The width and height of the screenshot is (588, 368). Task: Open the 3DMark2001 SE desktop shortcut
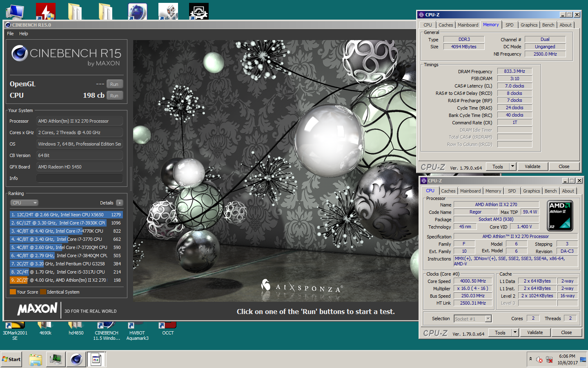click(15, 330)
